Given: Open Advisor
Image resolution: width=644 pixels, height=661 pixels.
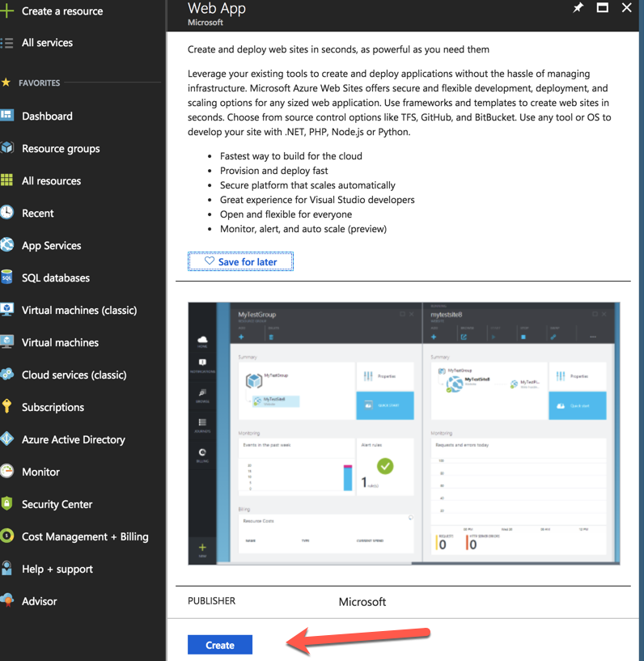Looking at the screenshot, I should tap(39, 601).
